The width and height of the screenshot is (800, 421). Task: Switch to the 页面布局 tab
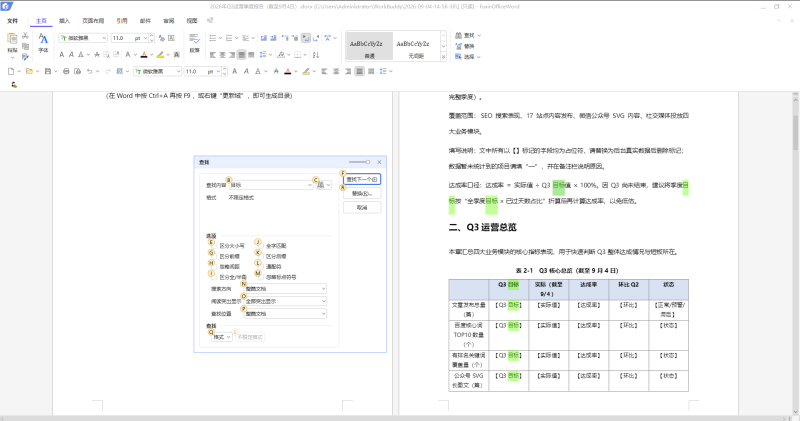pos(93,21)
